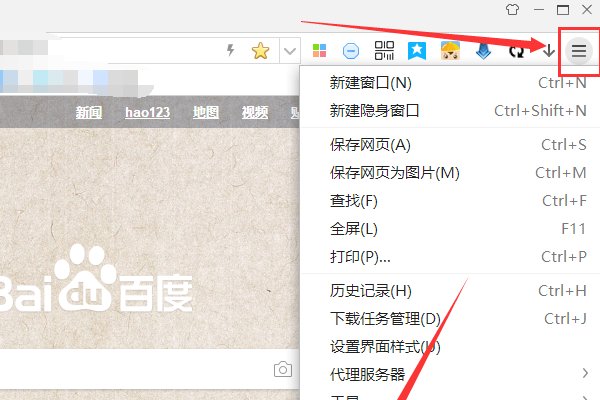Click the blue downward-arrow extension icon

tap(483, 51)
